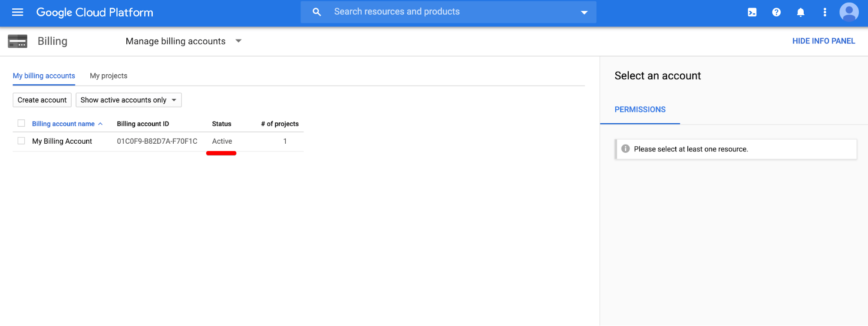Click the ascending sort arrow icon

pos(100,124)
